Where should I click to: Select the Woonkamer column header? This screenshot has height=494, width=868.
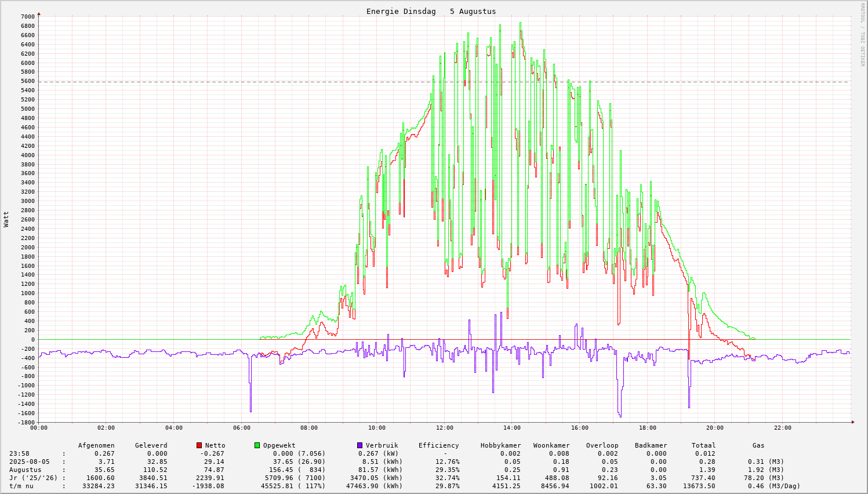coord(551,445)
